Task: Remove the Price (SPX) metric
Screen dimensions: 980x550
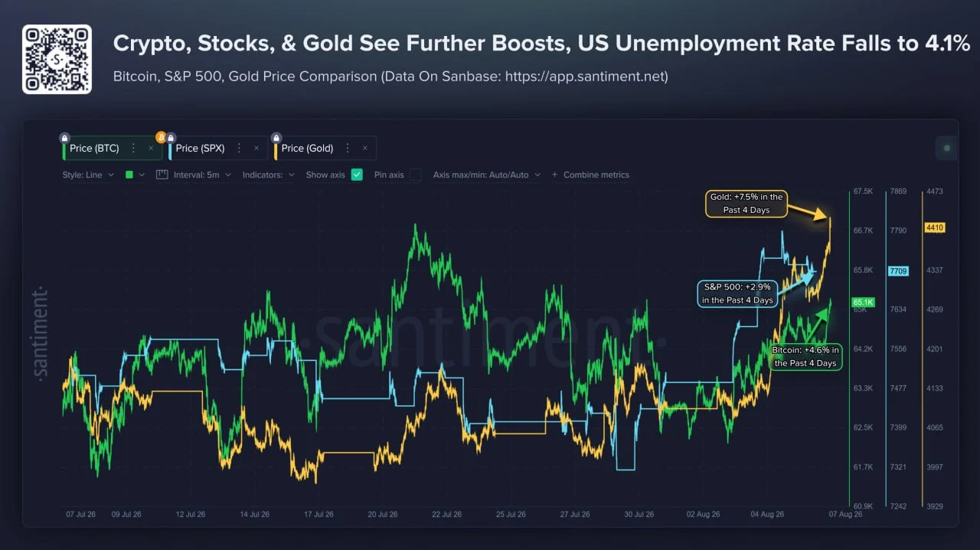Action: tap(256, 149)
